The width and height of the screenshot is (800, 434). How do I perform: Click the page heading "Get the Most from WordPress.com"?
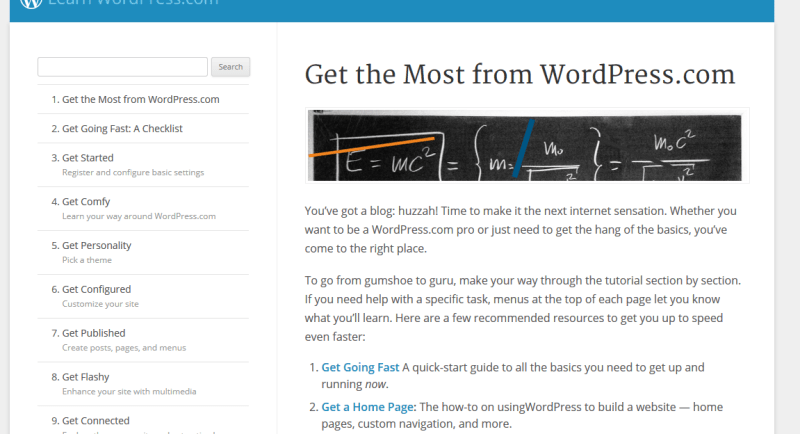[x=519, y=75]
